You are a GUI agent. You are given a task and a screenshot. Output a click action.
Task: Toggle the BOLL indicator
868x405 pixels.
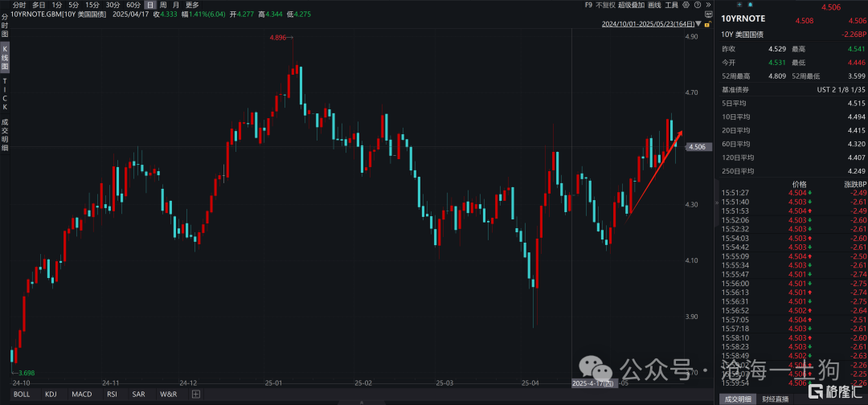click(22, 395)
